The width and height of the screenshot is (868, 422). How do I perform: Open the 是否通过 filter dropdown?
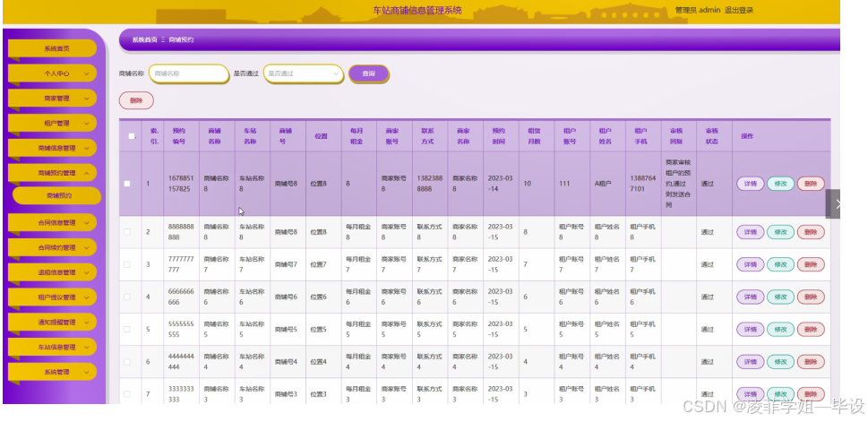304,73
